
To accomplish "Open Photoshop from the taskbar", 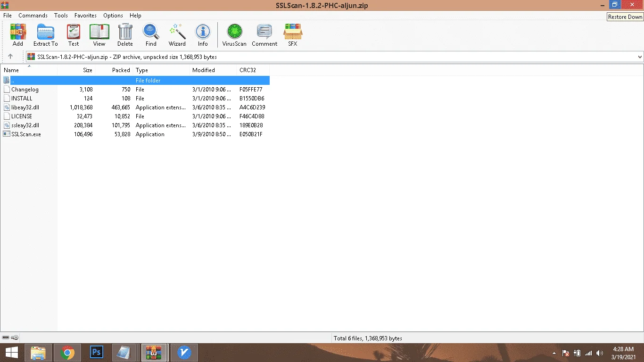I will 97,353.
